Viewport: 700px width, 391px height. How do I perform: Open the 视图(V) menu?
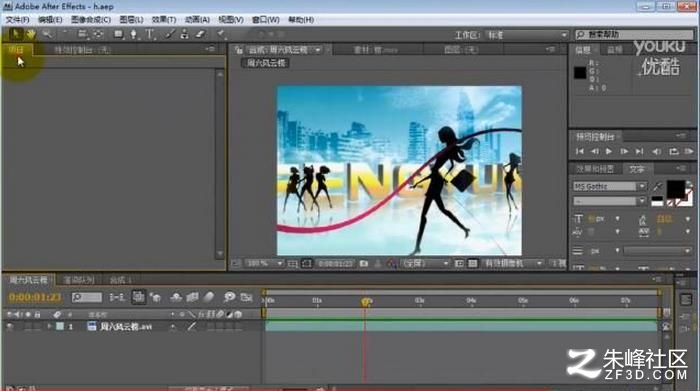pos(231,20)
